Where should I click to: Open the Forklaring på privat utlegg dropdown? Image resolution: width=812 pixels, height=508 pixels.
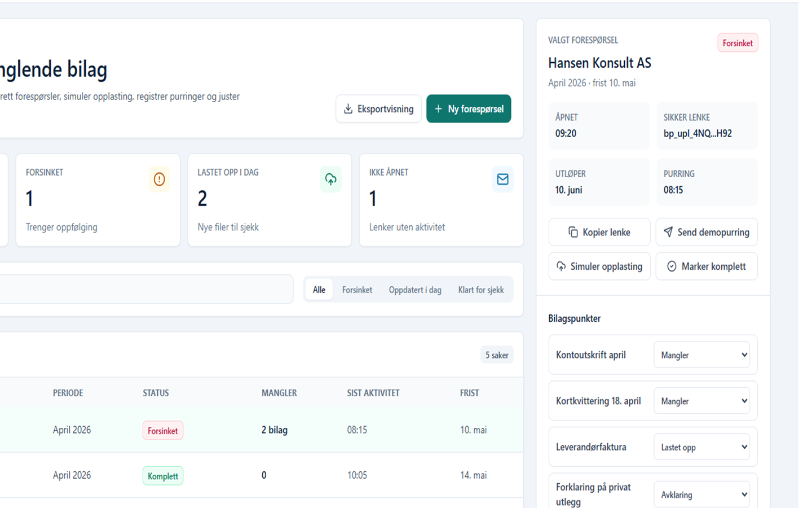702,495
